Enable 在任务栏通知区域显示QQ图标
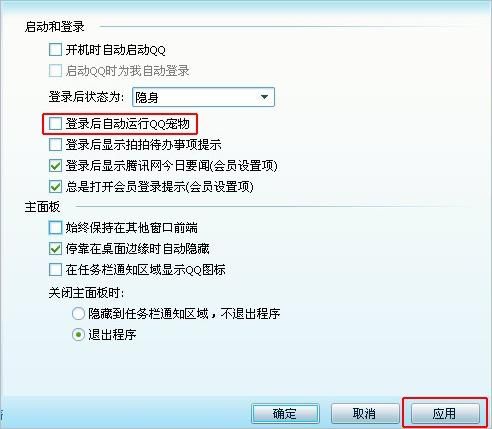Viewport: 492px width, 429px height. tap(55, 269)
